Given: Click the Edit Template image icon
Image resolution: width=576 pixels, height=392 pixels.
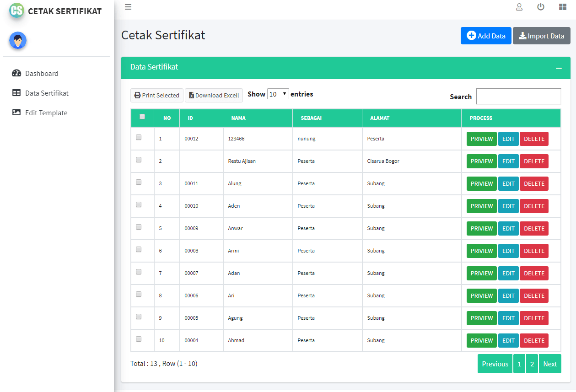Looking at the screenshot, I should click(16, 113).
